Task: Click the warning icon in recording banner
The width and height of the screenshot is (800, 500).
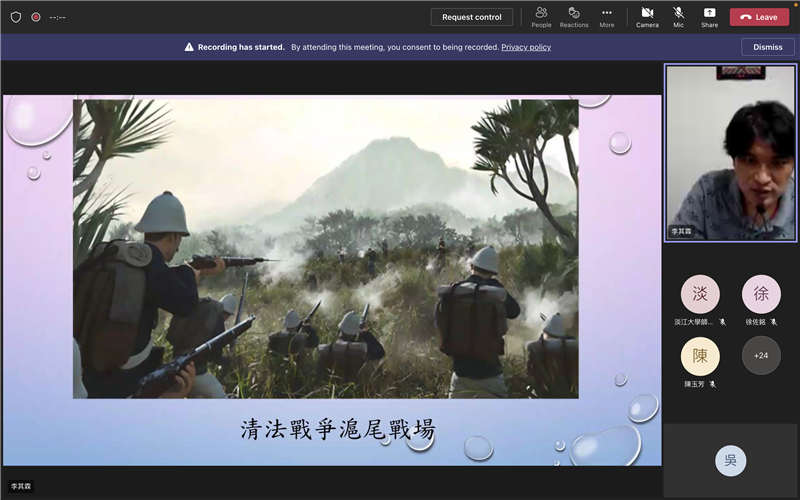Action: pyautogui.click(x=189, y=47)
